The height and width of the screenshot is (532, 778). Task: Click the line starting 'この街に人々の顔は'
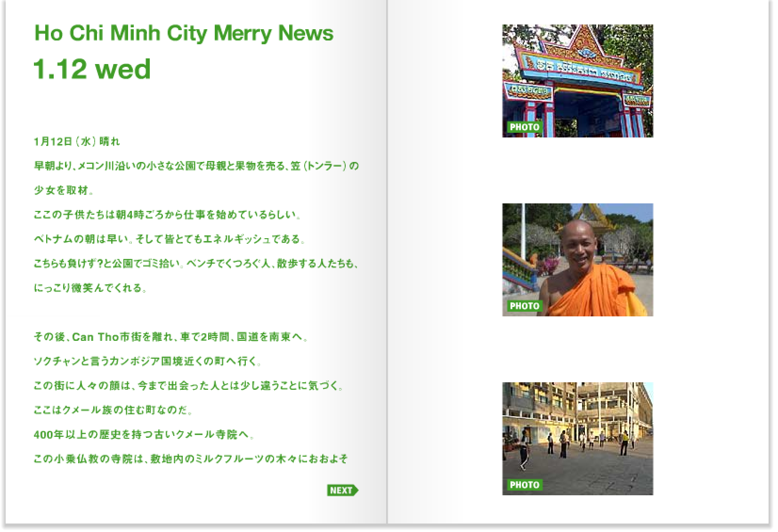pyautogui.click(x=189, y=386)
